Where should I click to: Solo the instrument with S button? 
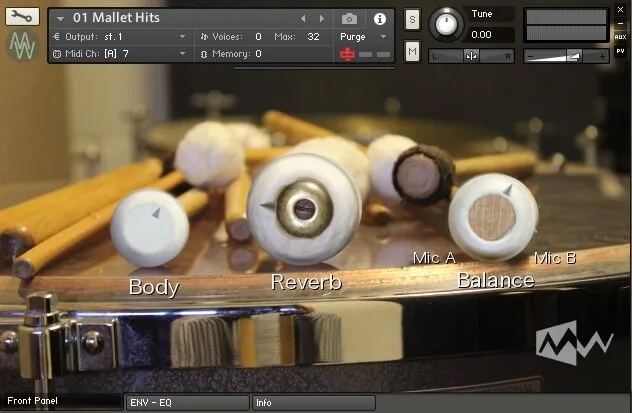click(x=412, y=19)
